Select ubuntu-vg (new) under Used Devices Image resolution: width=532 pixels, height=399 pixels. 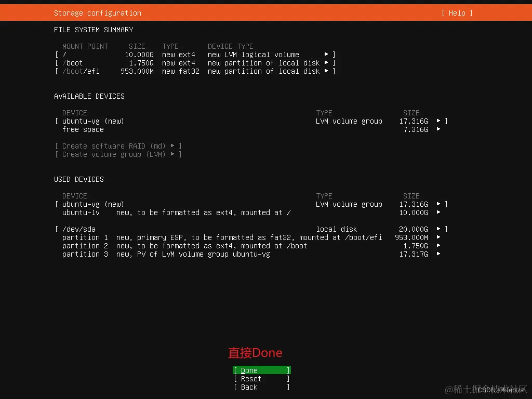click(x=93, y=204)
